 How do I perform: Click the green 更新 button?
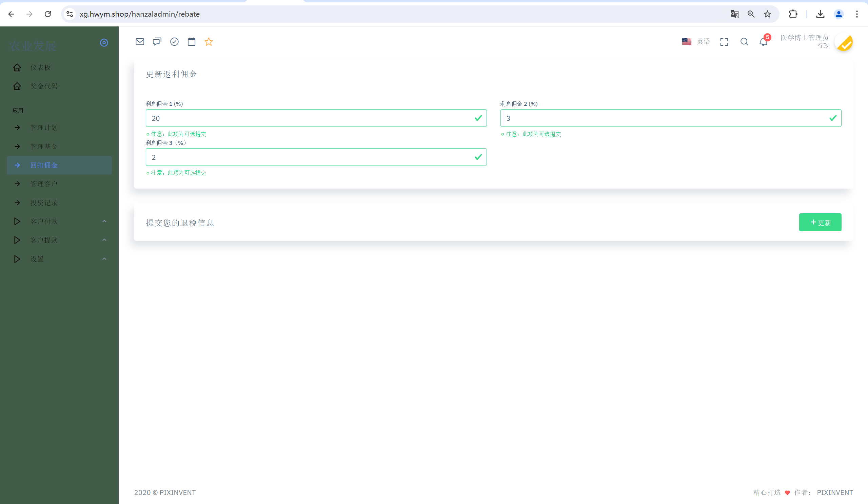820,222
